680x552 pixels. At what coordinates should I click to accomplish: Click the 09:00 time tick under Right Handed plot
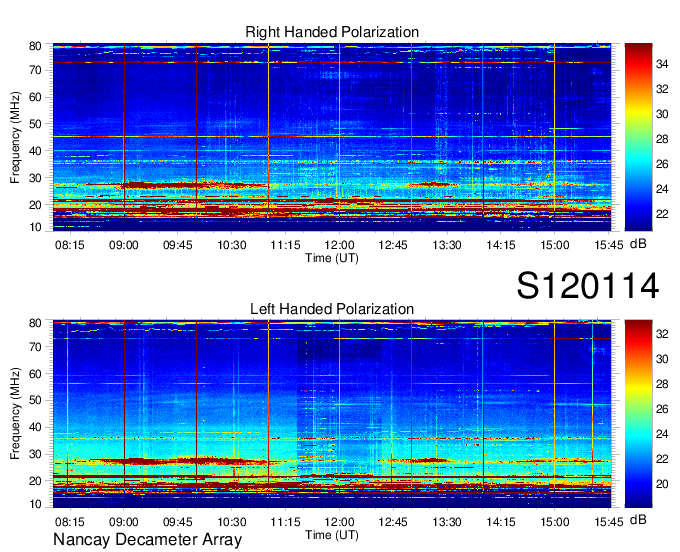(124, 245)
